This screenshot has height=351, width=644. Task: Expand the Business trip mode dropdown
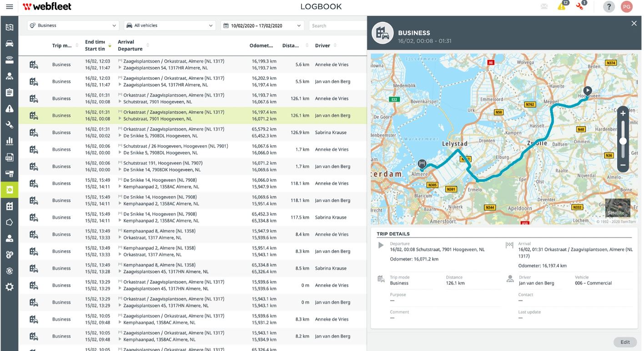point(73,25)
